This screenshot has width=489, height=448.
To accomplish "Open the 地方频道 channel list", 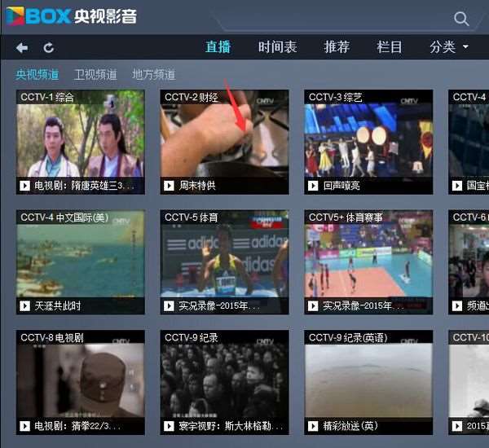I will click(153, 74).
